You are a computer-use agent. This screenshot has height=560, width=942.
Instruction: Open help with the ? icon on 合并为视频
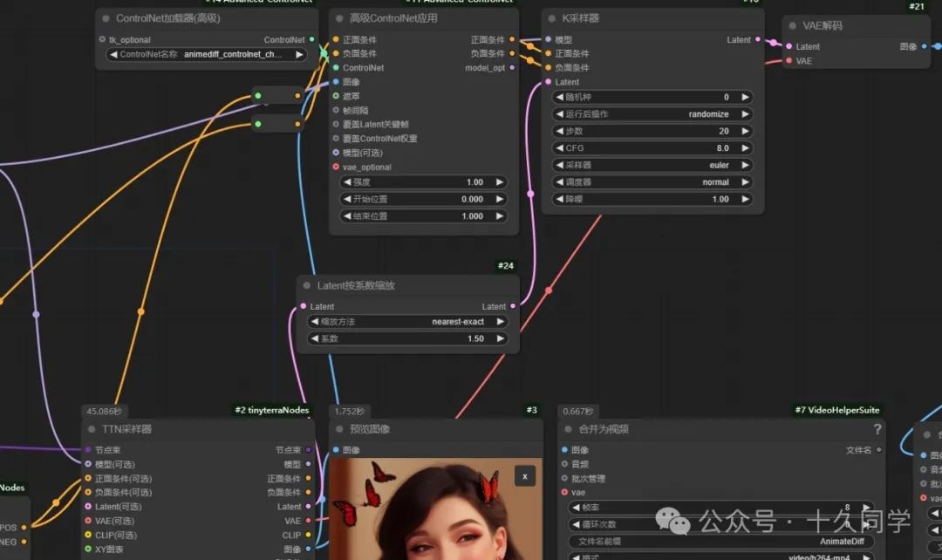point(877,429)
